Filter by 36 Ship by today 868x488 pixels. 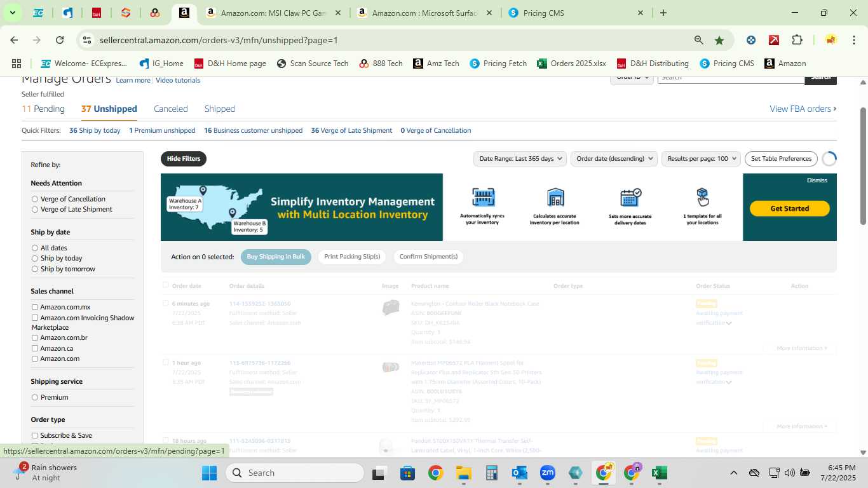click(95, 130)
